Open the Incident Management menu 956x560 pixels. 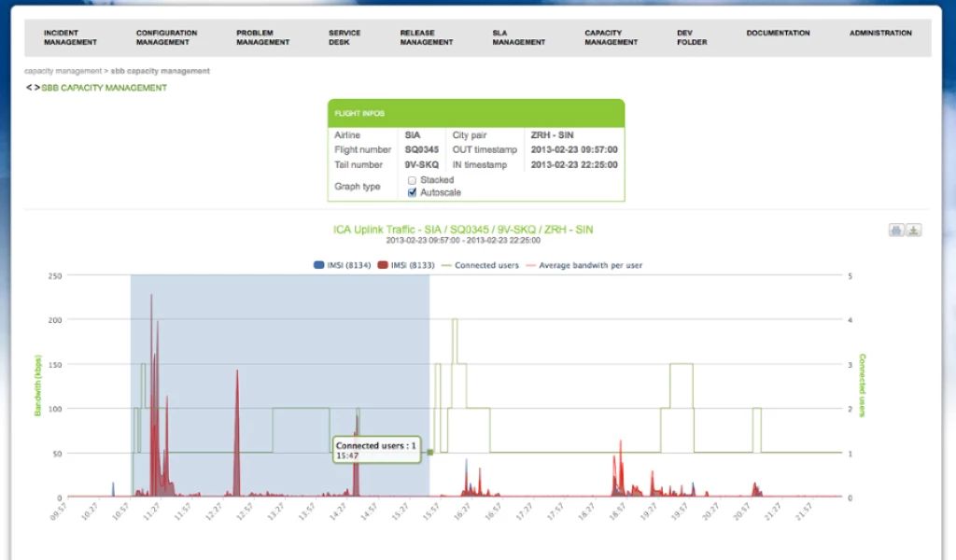click(70, 37)
